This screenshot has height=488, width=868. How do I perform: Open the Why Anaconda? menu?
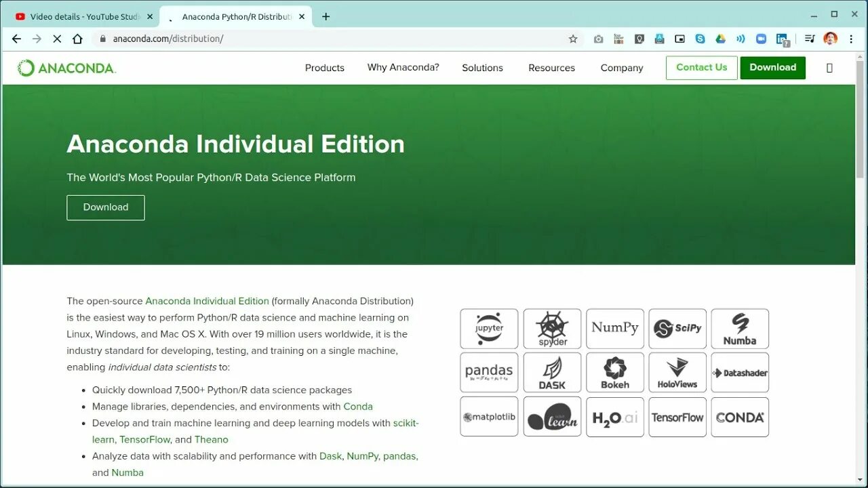(x=403, y=68)
